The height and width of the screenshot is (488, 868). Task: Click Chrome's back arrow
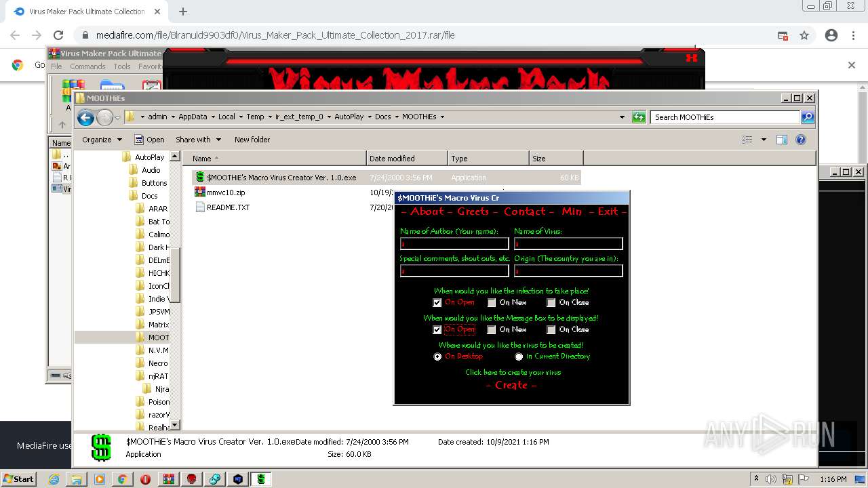click(15, 35)
